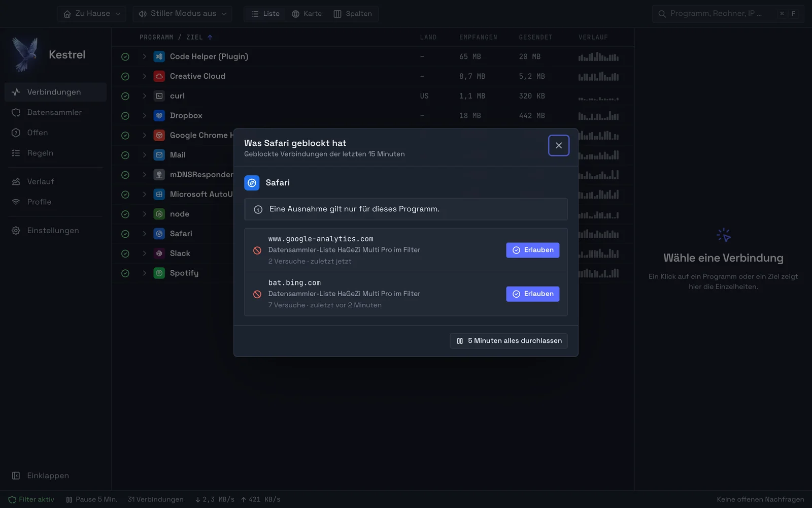Toggle allowed status for Spotify
Screen dimensions: 812x508
click(x=125, y=273)
